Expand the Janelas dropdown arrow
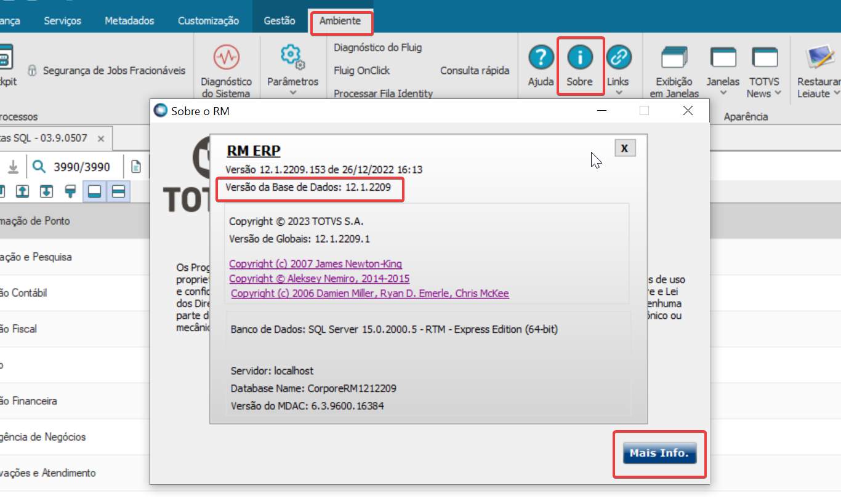 pos(723,94)
